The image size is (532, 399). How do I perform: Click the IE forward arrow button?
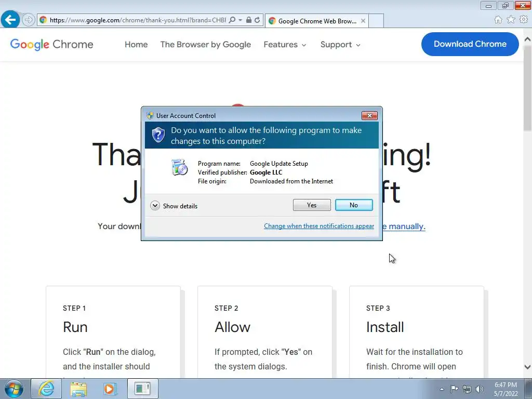point(29,20)
